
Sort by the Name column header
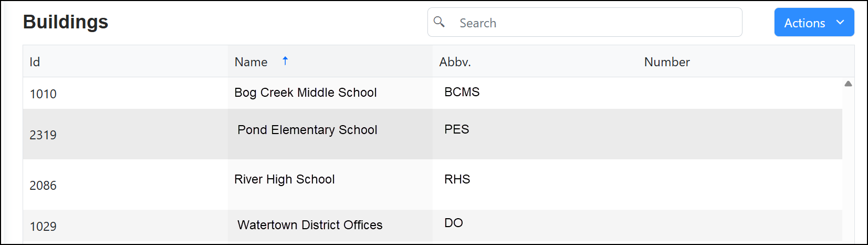[x=251, y=62]
